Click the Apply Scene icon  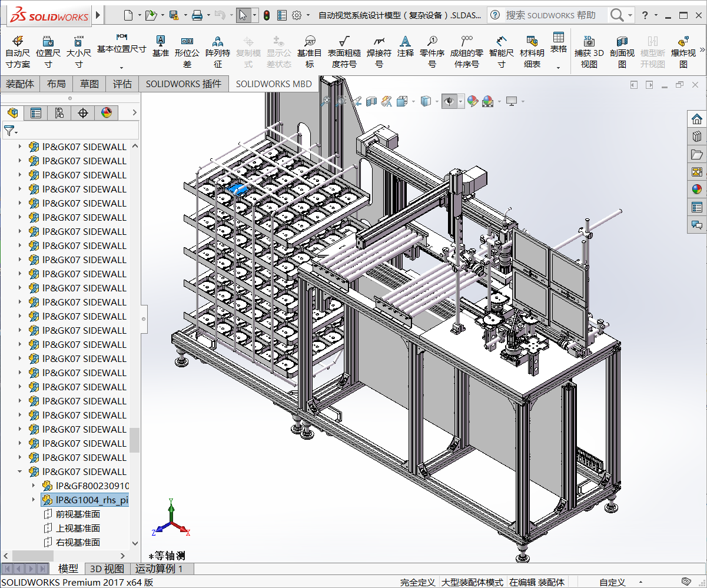click(488, 101)
